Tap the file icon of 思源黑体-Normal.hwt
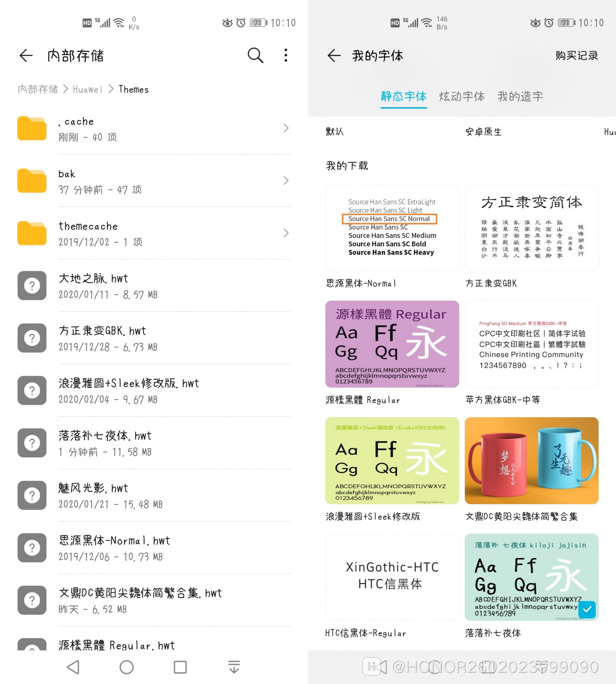 point(32,548)
